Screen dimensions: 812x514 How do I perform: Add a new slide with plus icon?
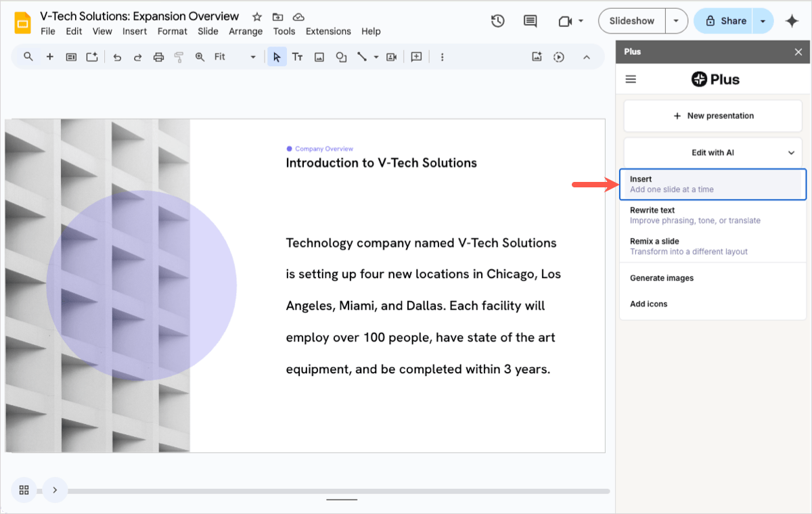click(x=49, y=57)
